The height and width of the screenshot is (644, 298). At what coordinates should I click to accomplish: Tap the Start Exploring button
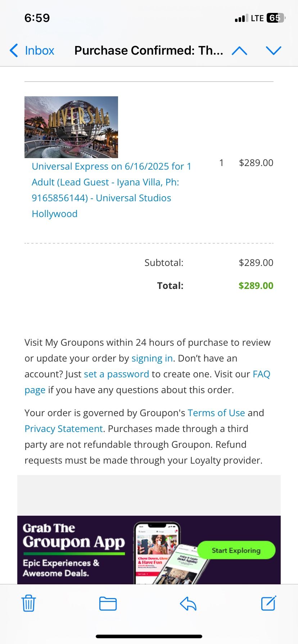[x=236, y=550]
